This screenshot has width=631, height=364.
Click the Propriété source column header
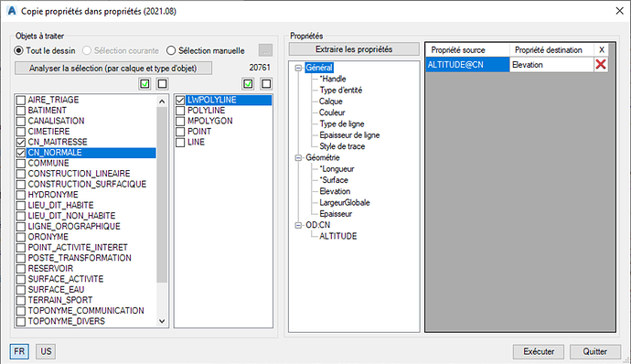click(468, 50)
